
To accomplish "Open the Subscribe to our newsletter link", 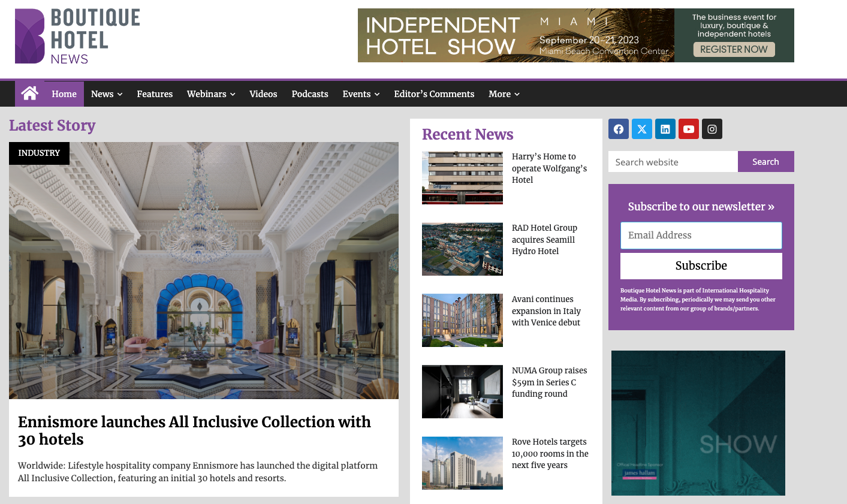I will (701, 207).
